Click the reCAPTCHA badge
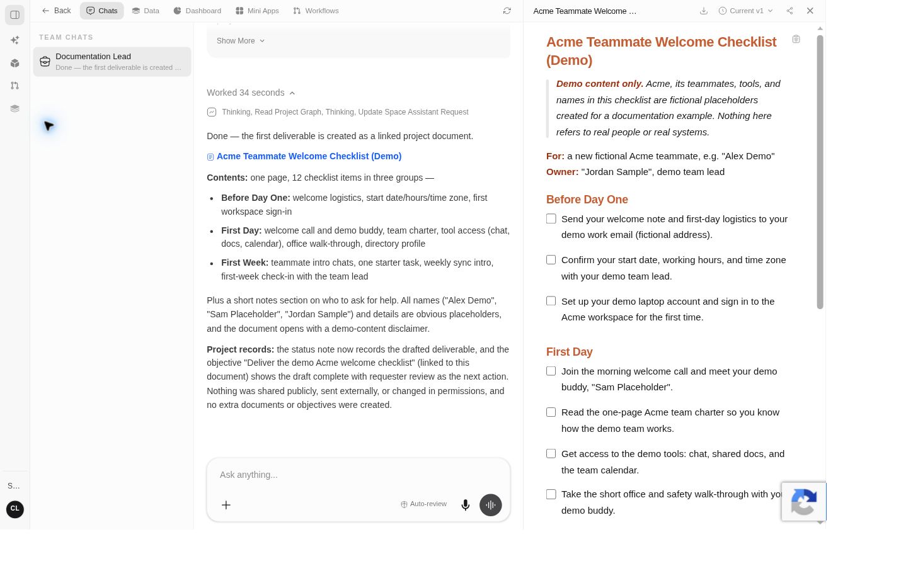The height and width of the screenshot is (588, 918). [x=804, y=502]
